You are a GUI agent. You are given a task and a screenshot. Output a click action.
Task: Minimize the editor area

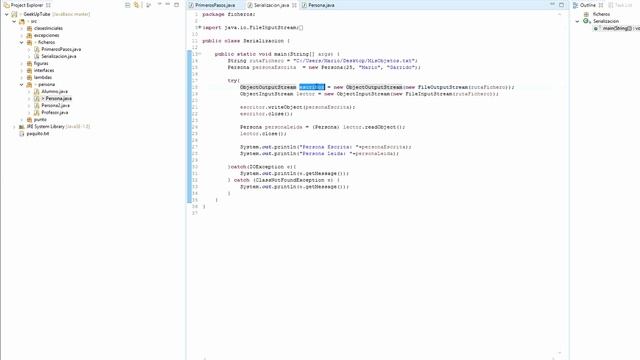point(552,4)
